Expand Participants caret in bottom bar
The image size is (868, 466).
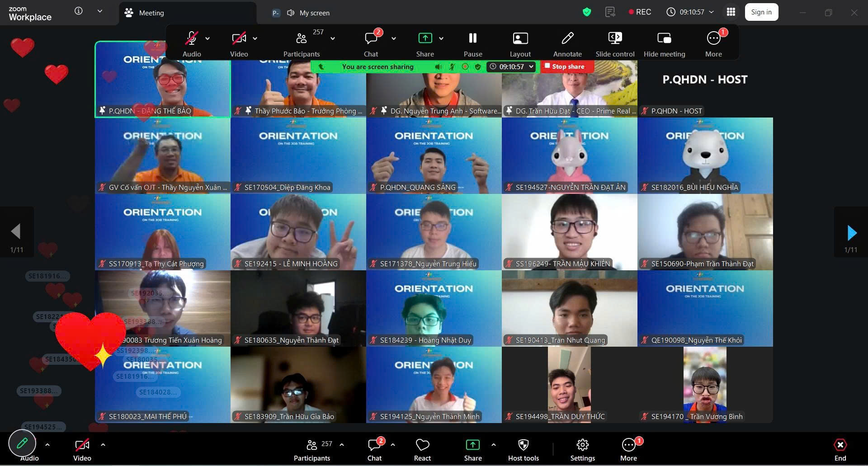[342, 445]
